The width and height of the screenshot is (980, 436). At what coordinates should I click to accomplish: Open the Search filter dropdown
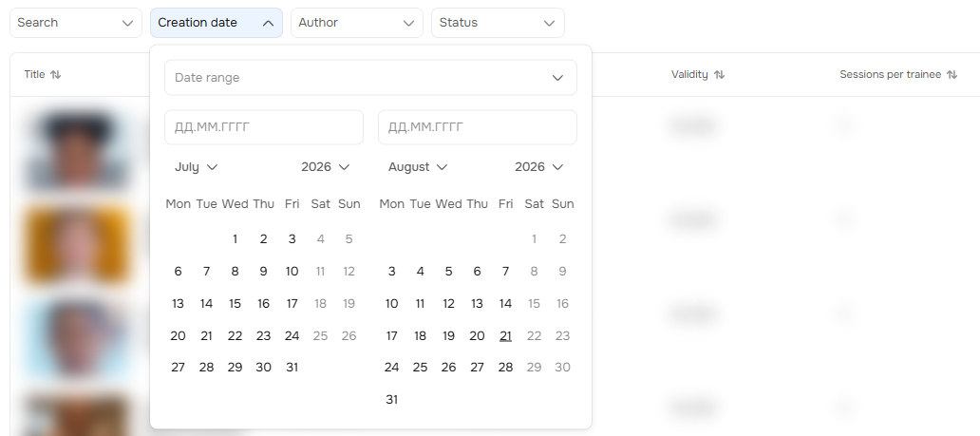click(76, 23)
